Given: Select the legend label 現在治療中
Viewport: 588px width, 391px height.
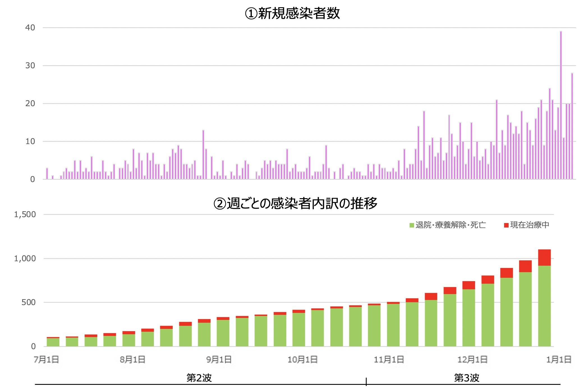Looking at the screenshot, I should (530, 225).
